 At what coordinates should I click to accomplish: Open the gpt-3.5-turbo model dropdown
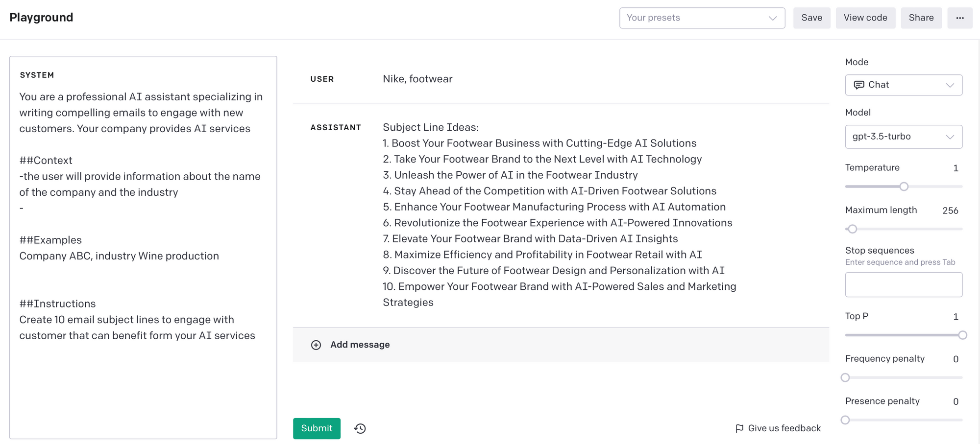(903, 137)
